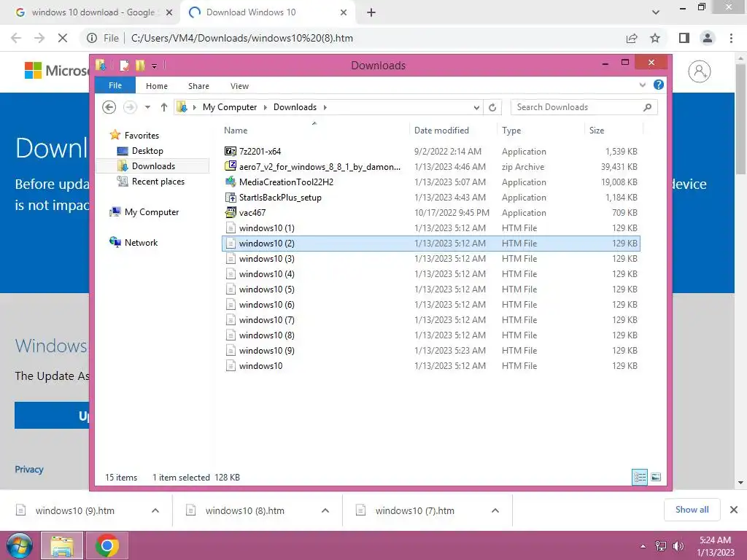Click My Computer in the breadcrumb path
This screenshot has width=747, height=560.
pyautogui.click(x=230, y=107)
